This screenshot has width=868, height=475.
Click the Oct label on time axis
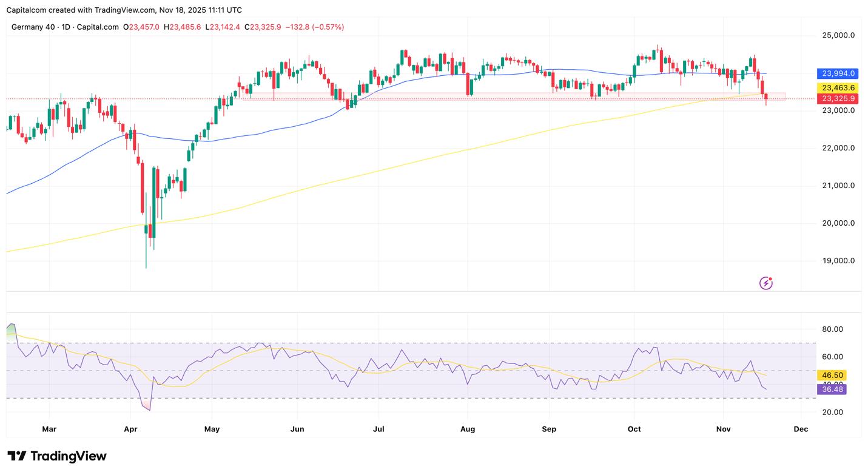[x=634, y=430]
